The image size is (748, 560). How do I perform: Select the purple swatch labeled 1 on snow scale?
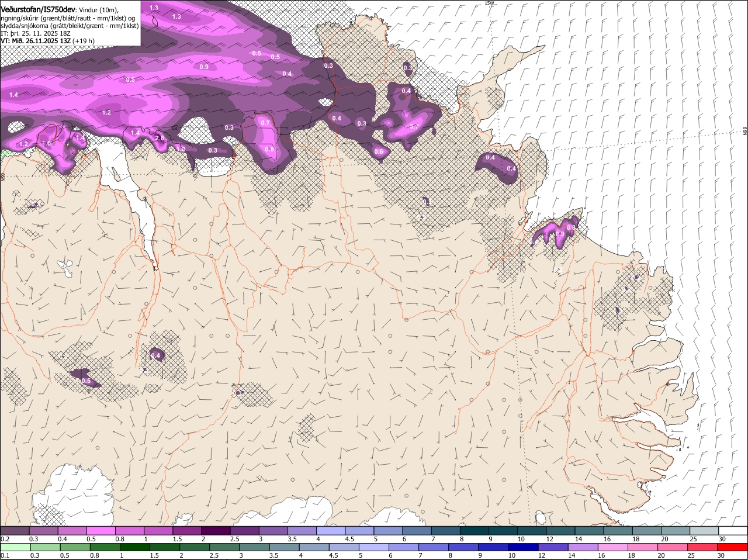tap(158, 531)
